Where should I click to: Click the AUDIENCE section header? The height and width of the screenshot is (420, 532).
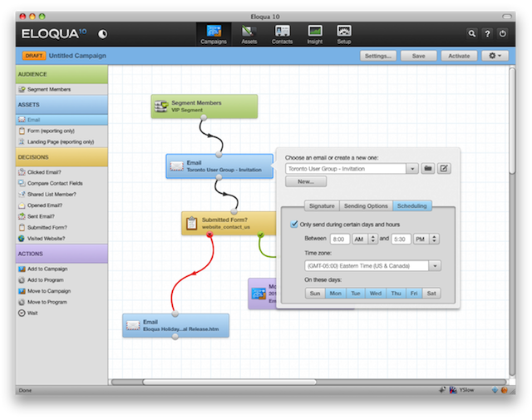coord(62,74)
